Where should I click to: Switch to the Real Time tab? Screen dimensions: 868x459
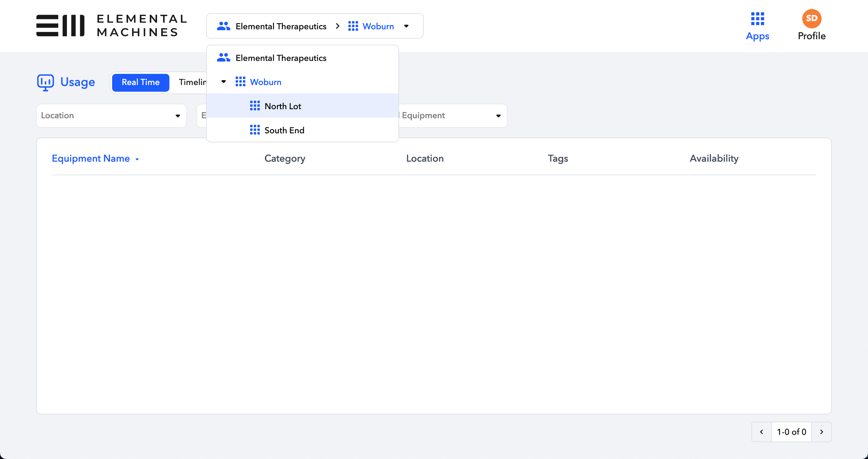point(141,82)
